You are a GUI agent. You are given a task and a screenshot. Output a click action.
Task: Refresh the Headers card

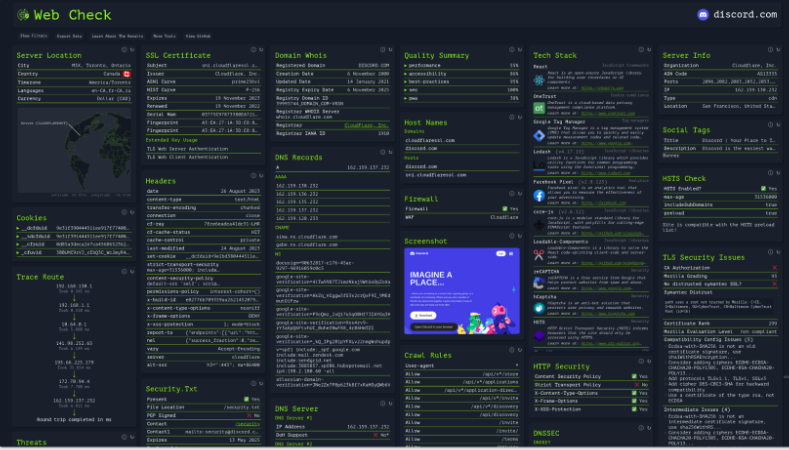tap(262, 176)
